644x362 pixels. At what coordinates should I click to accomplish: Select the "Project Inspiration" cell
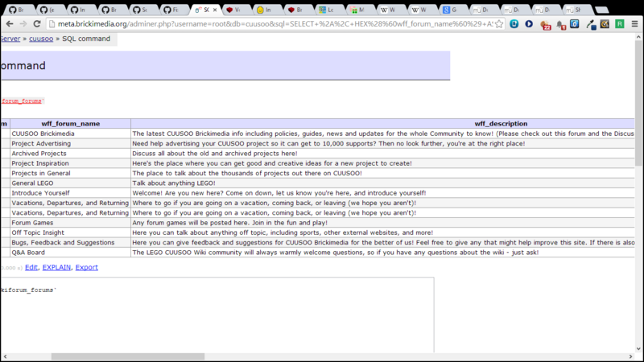pyautogui.click(x=71, y=163)
